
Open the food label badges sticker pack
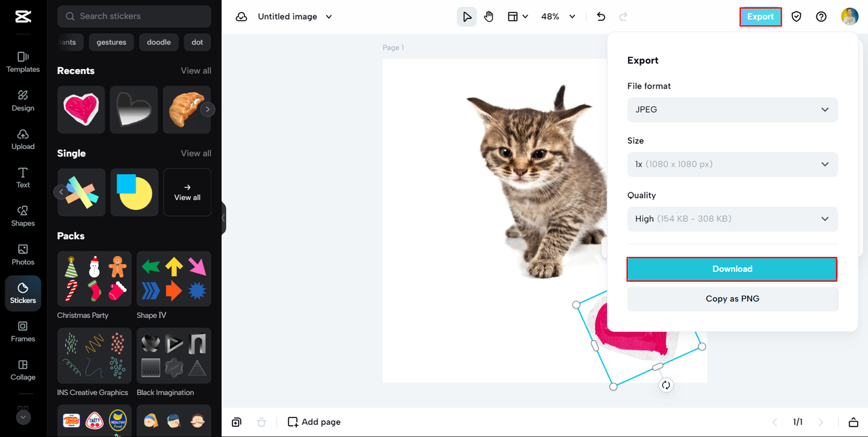pyautogui.click(x=94, y=421)
